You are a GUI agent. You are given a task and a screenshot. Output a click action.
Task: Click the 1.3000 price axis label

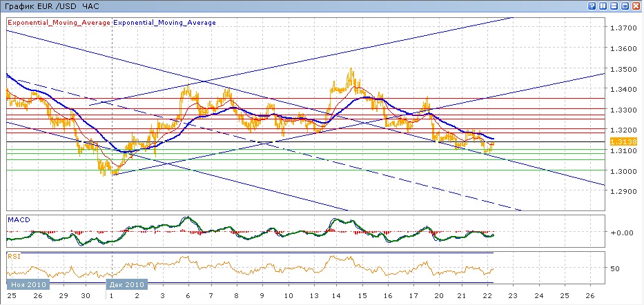click(622, 170)
